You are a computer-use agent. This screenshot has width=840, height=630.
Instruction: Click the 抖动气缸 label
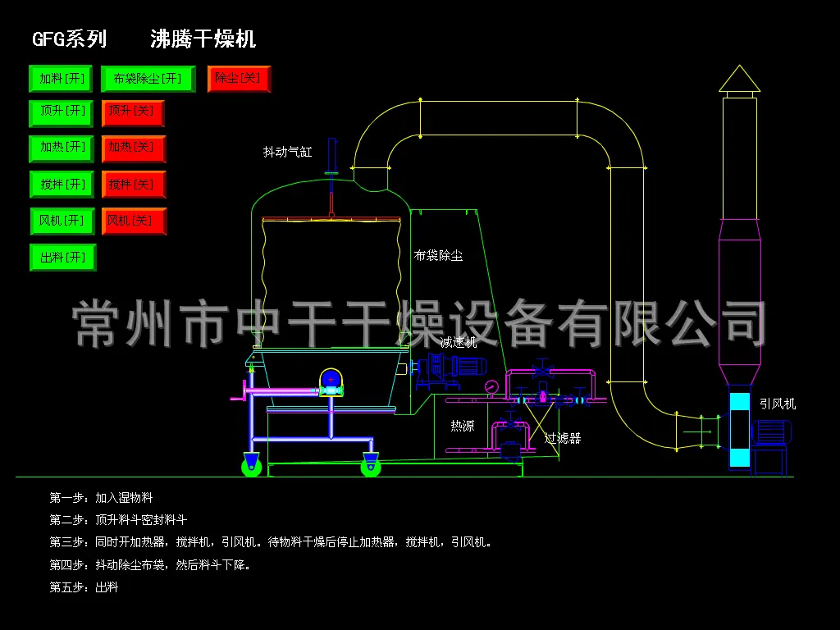(x=288, y=152)
